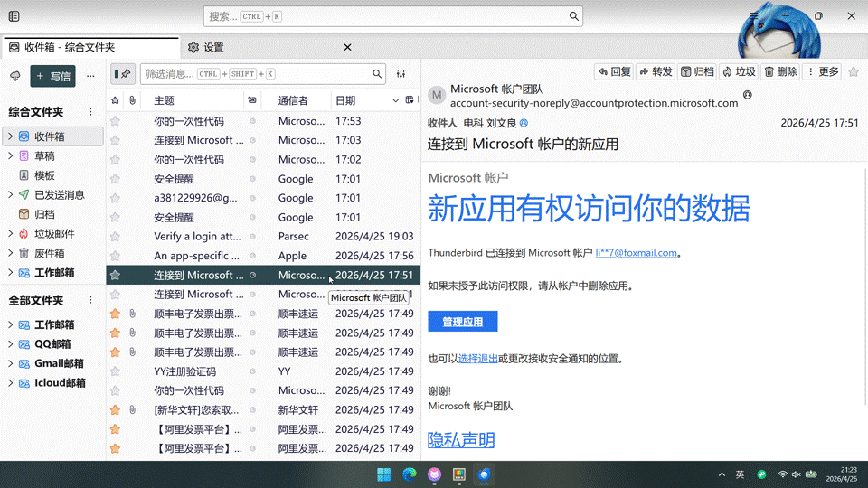Screen dimensions: 868x488
Task: Click the get messages cloud icon
Action: pos(14,77)
